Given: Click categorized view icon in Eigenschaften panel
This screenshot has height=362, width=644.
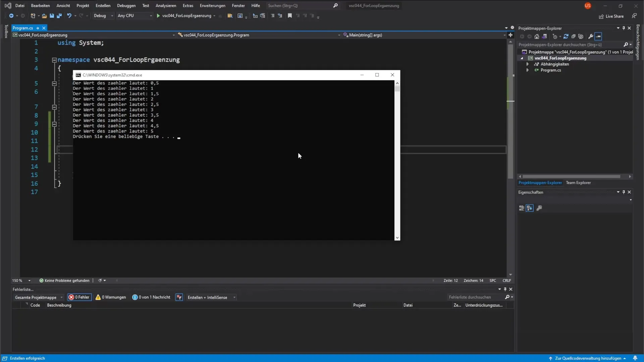Looking at the screenshot, I should click(x=522, y=208).
